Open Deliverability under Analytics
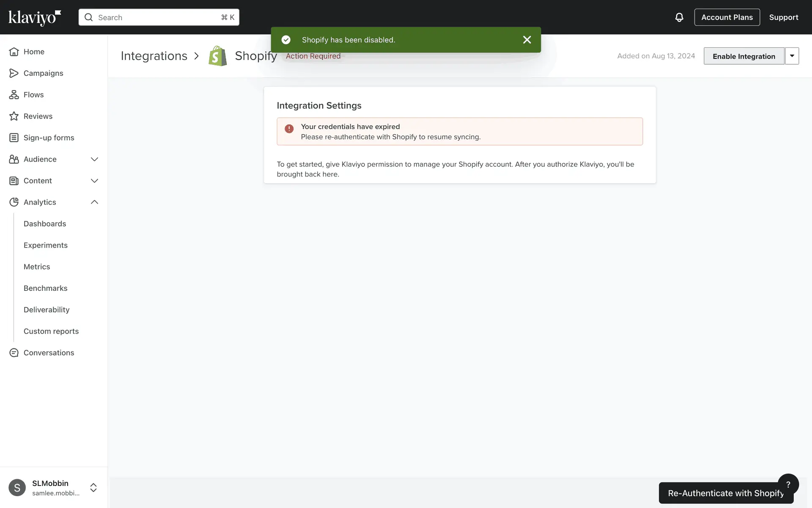The height and width of the screenshot is (508, 812). (47, 309)
